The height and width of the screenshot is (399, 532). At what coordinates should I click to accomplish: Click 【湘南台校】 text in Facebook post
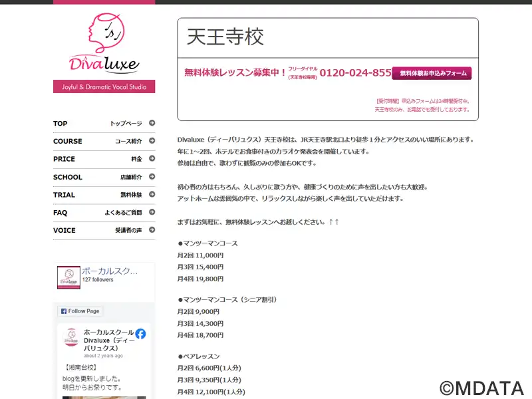[80, 368]
